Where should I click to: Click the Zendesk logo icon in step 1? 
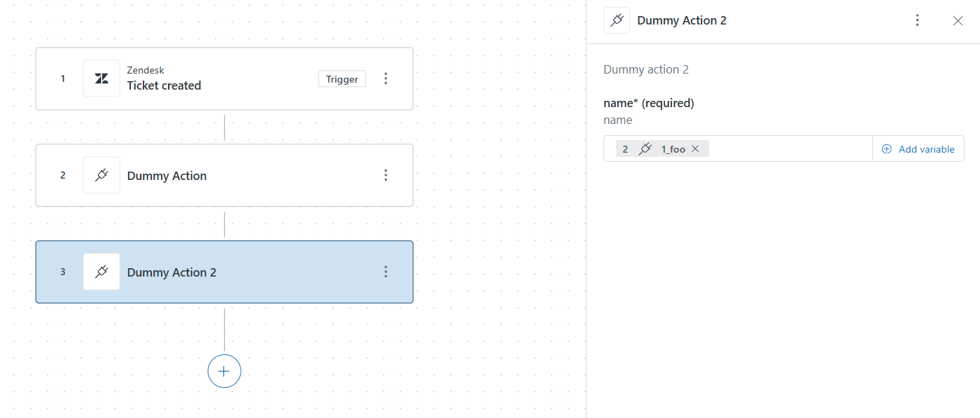(101, 78)
